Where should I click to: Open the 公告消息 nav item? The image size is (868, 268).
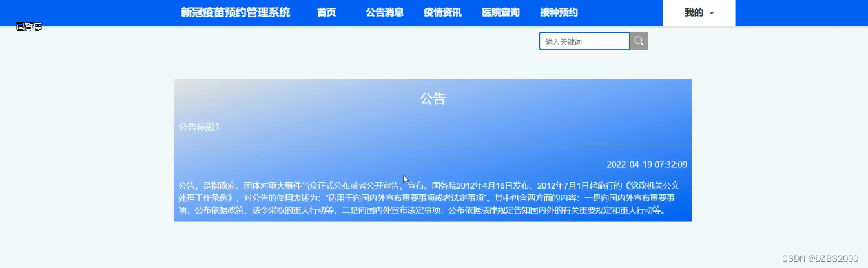[x=385, y=13]
